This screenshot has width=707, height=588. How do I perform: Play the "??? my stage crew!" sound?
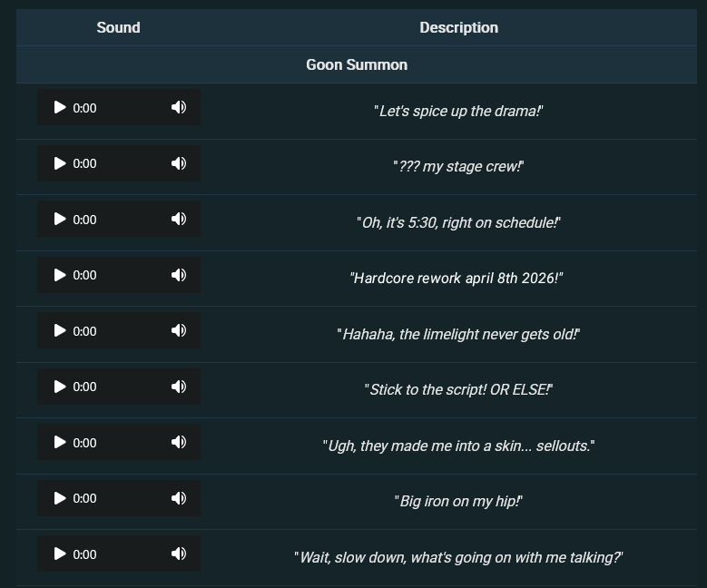pos(60,163)
